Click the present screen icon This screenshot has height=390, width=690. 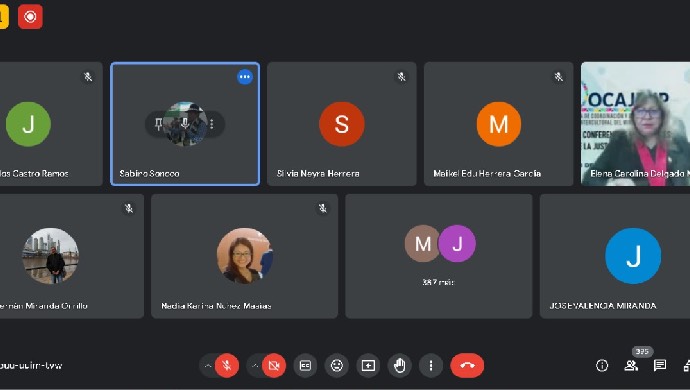(x=368, y=365)
